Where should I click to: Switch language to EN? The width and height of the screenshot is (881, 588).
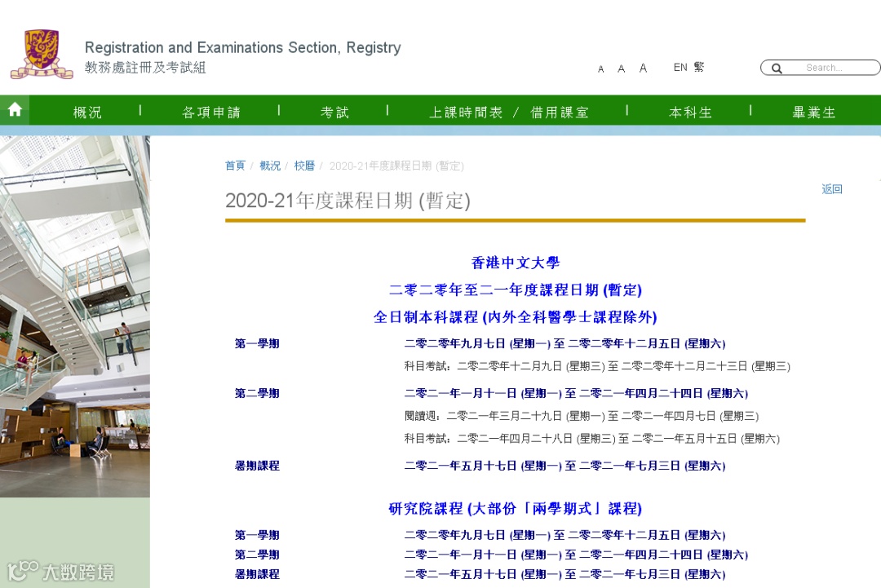click(680, 68)
